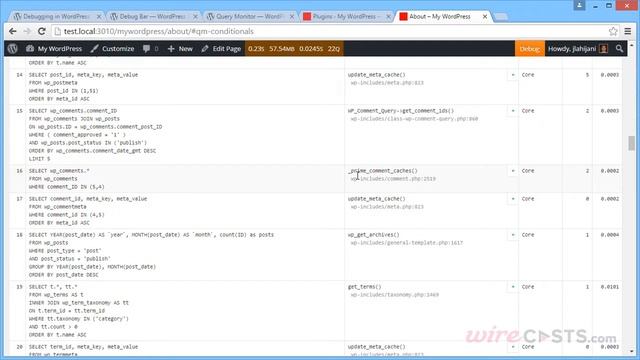Click the get_terms() caller text
The image size is (640, 360).
click(364, 287)
